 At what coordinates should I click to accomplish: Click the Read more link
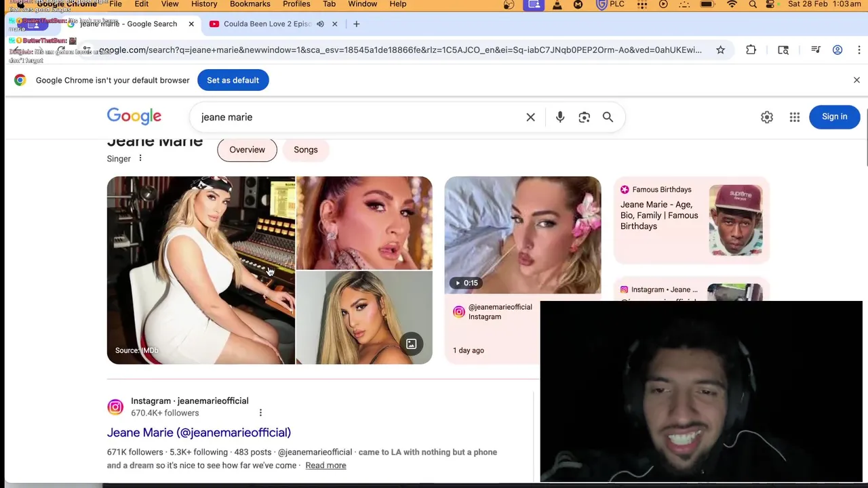tap(325, 466)
